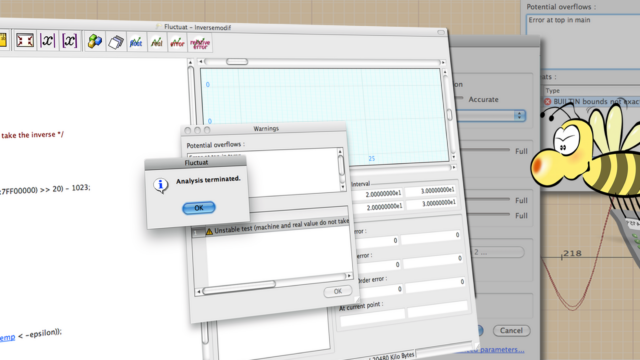The width and height of the screenshot is (640, 360).
Task: Click the 218 label on background plot
Action: [572, 253]
